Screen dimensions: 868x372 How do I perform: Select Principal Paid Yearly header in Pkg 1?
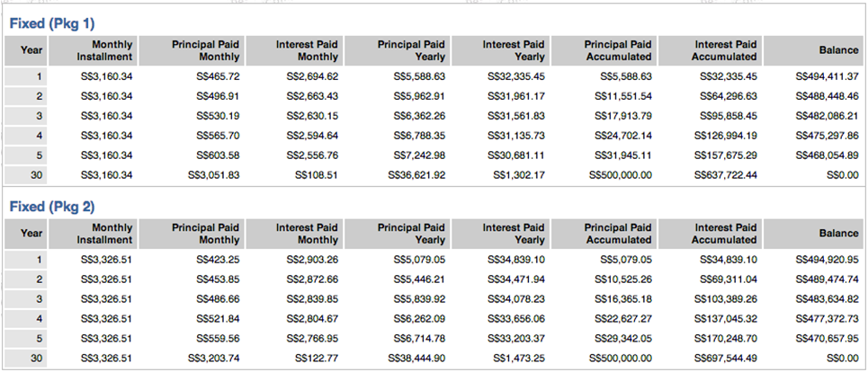[398, 50]
